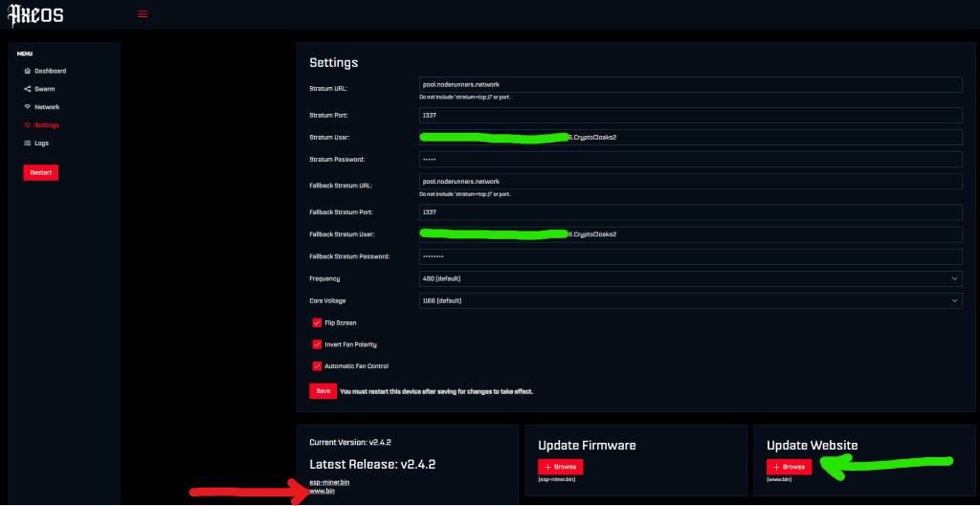This screenshot has height=506, width=980.
Task: Click the Settings heading text
Action: 334,63
